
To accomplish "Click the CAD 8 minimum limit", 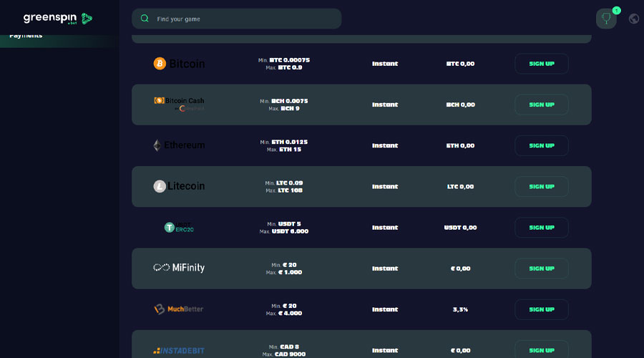I will pos(290,347).
